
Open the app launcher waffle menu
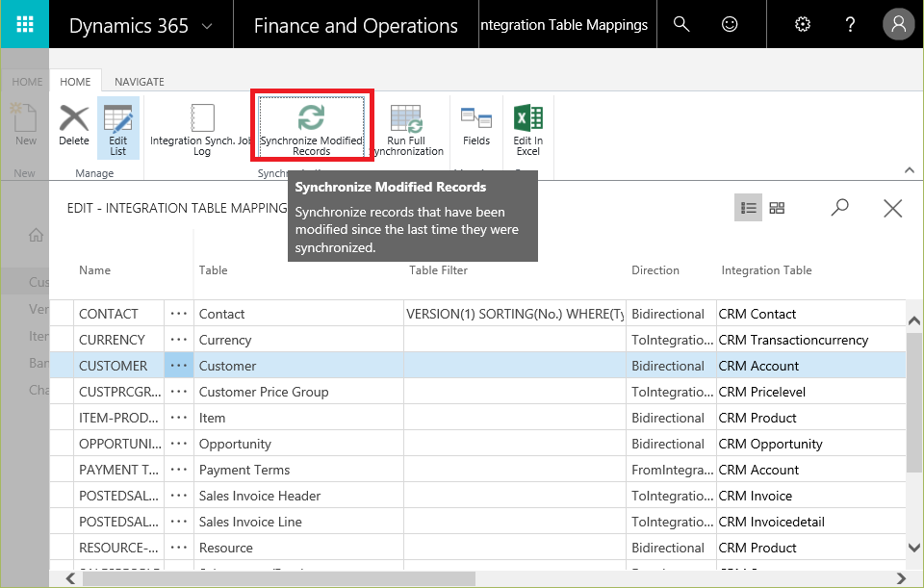point(25,24)
